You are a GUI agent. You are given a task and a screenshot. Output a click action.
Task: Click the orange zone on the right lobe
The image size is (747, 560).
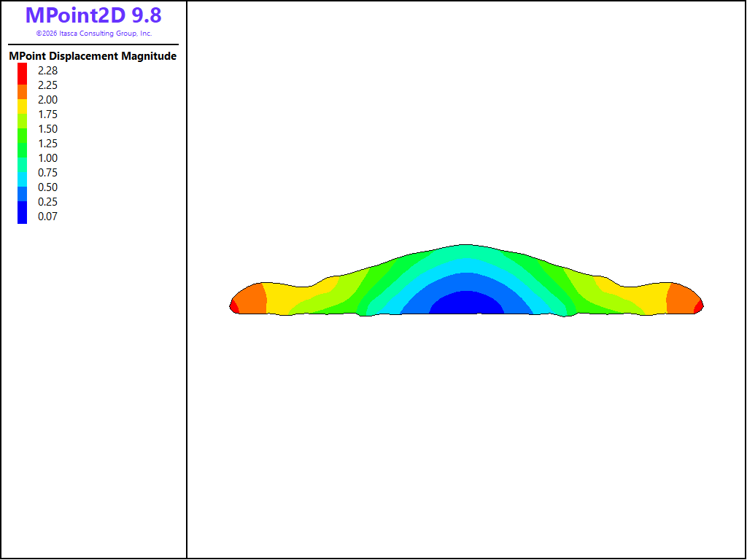pos(681,300)
